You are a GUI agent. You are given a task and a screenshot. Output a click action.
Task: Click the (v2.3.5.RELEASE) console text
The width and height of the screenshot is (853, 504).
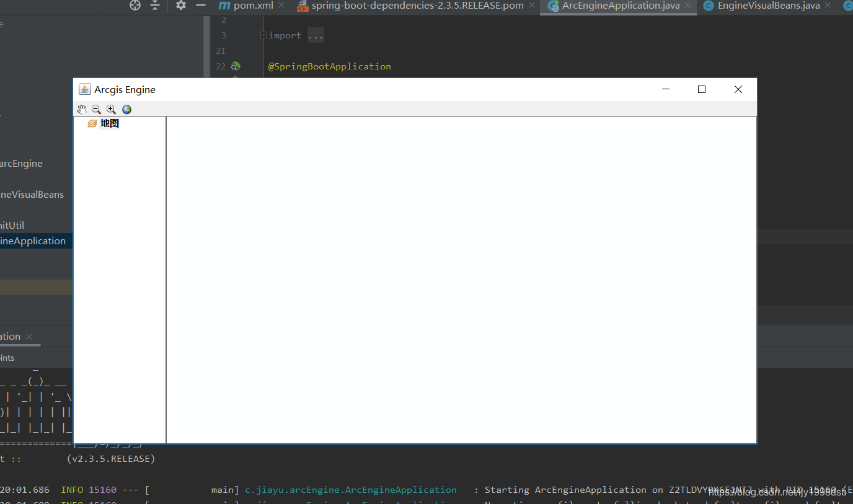111,459
